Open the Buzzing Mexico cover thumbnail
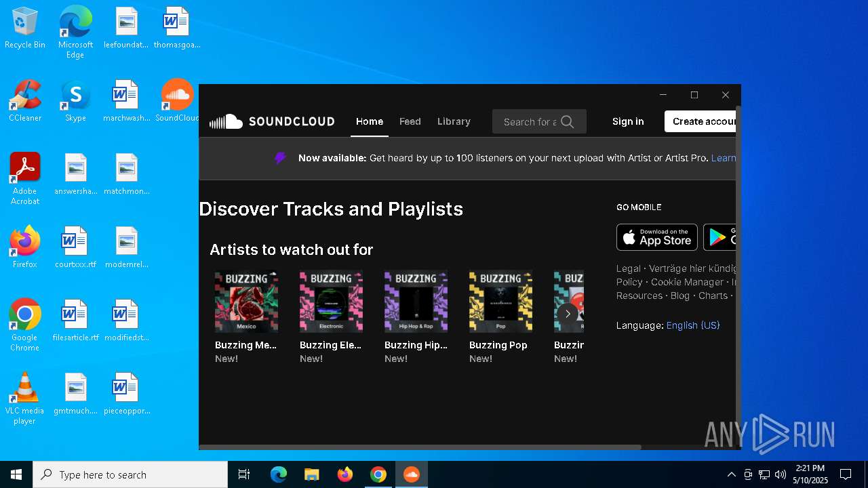Image resolution: width=868 pixels, height=488 pixels. (246, 302)
